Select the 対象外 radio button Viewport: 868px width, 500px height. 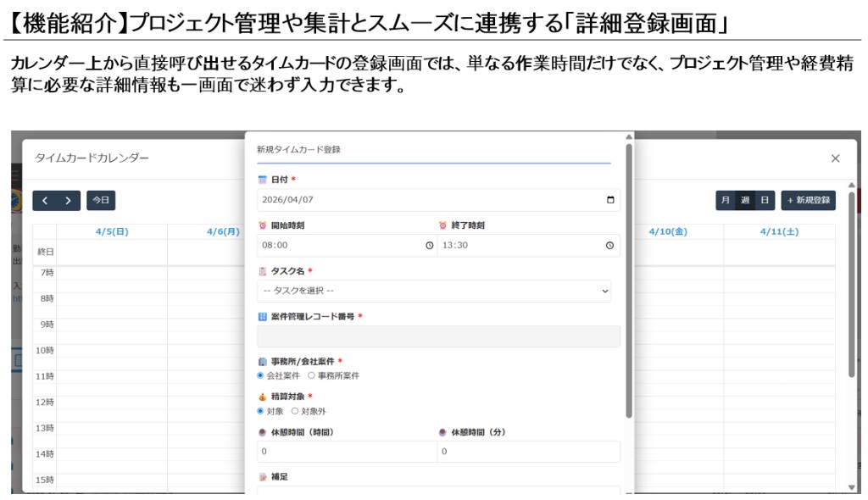click(293, 412)
